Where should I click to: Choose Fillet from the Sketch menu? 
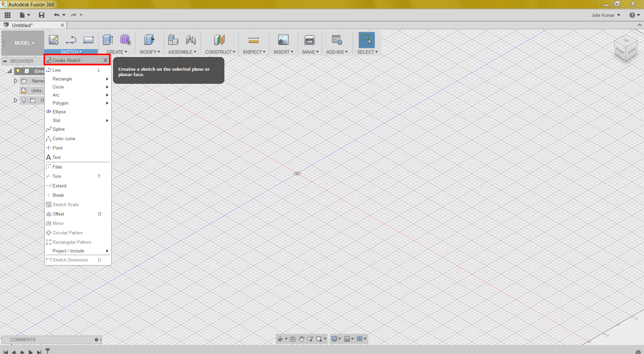78,167
